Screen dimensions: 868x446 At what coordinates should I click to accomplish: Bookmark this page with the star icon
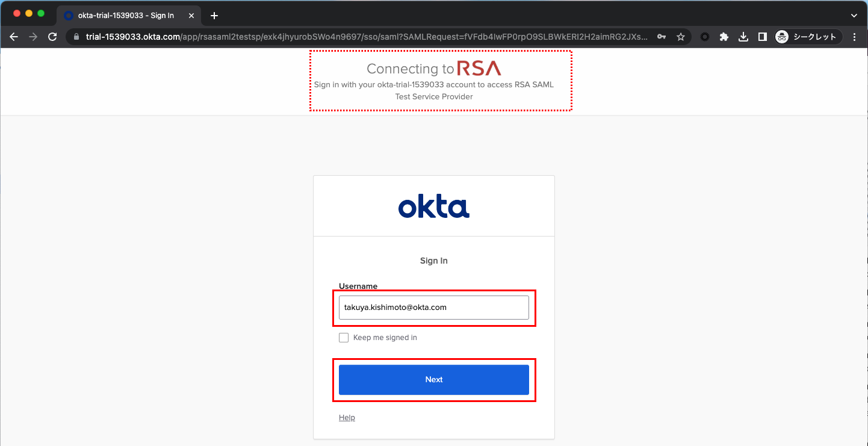tap(681, 37)
